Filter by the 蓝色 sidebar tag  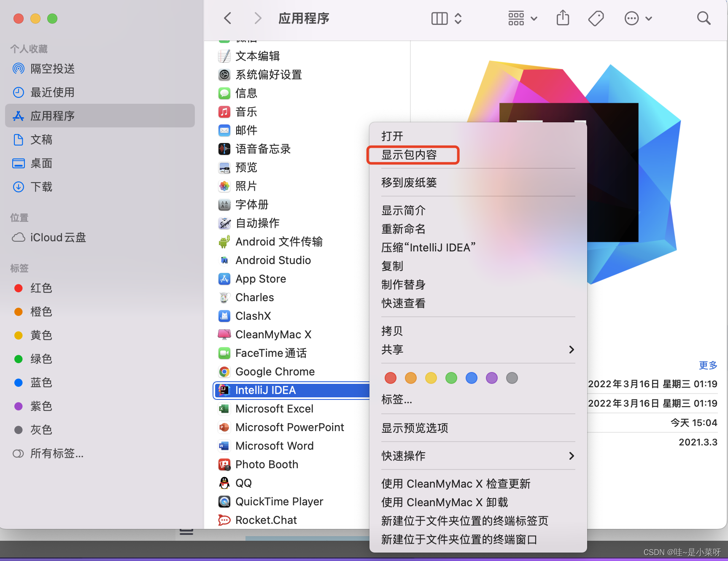[x=100, y=383]
